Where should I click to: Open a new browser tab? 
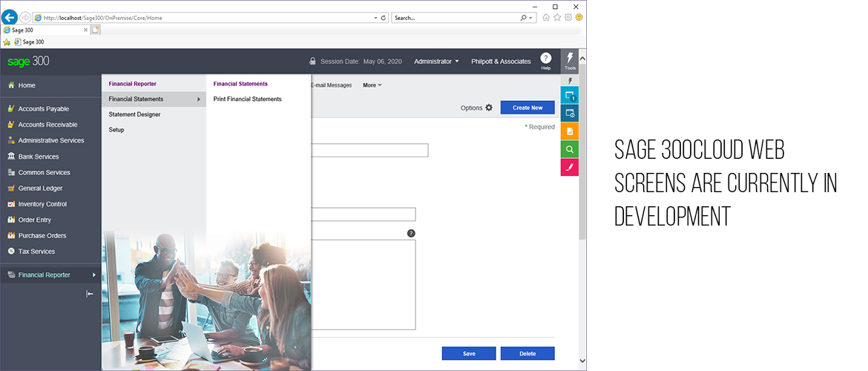[x=95, y=30]
